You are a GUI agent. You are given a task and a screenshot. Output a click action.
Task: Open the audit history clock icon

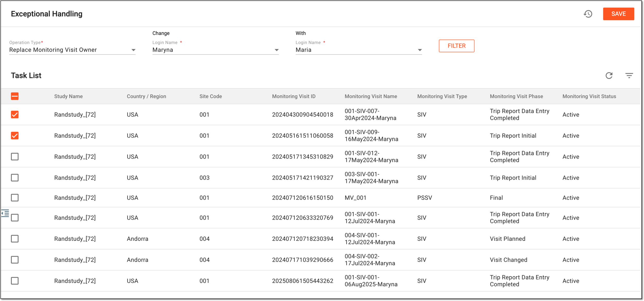coord(588,14)
